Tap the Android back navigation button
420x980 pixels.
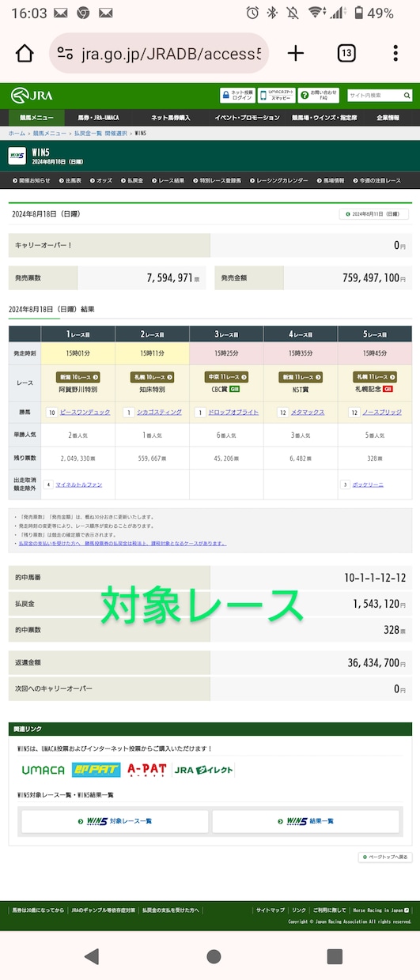coord(91,956)
